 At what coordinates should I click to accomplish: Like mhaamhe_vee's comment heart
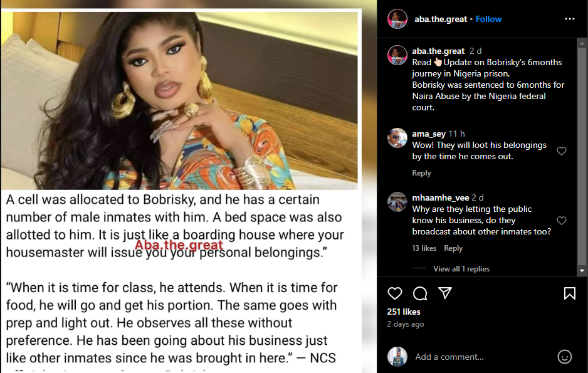tap(562, 221)
